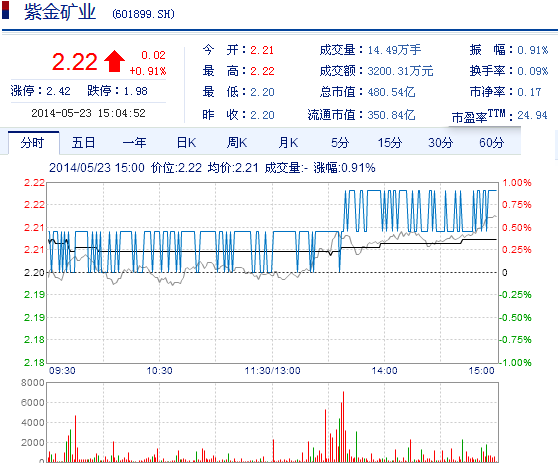Click the 成交额 value 3200.31万元
Image resolution: width=558 pixels, height=463 pixels.
coord(400,71)
